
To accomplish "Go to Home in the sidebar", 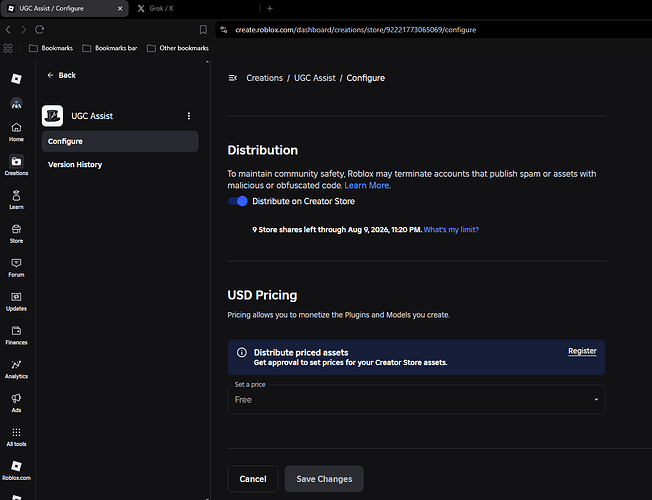I will [x=16, y=132].
